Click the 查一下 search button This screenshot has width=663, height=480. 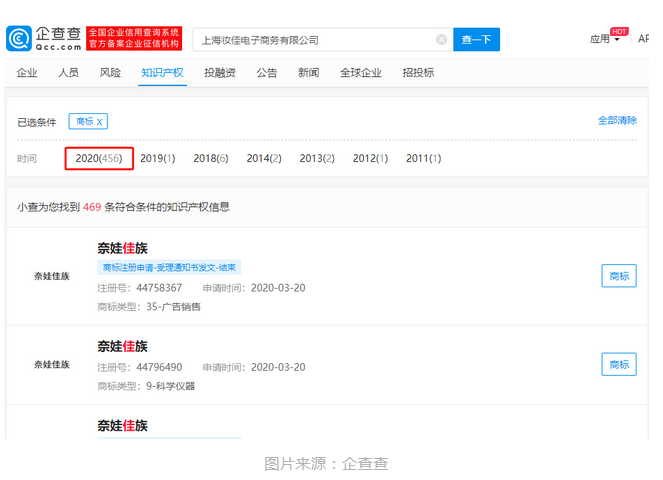coord(476,40)
